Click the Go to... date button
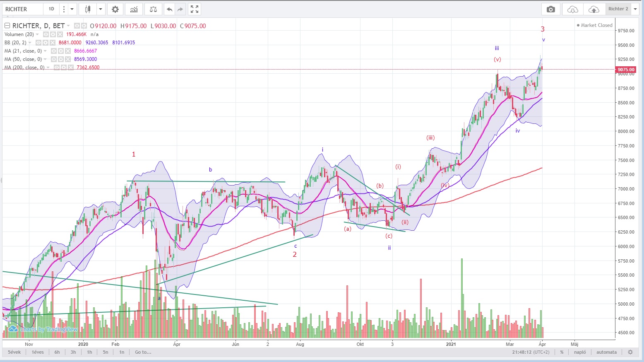644x362 pixels. tap(143, 352)
